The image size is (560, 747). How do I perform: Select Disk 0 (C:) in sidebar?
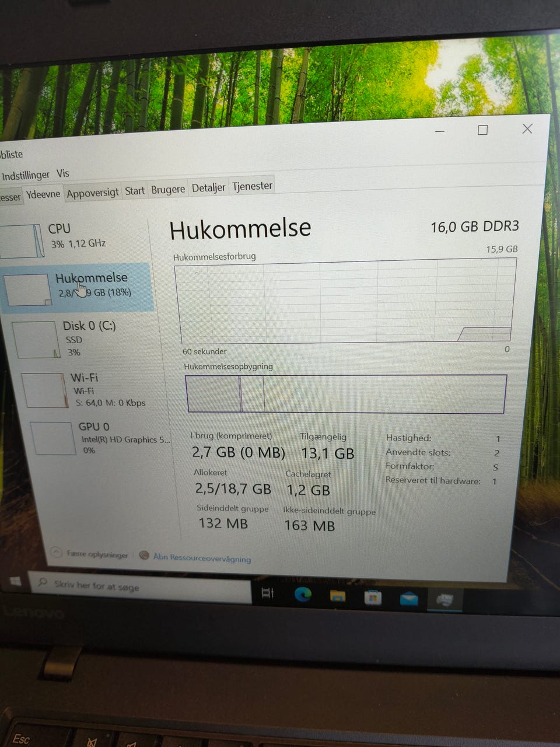(x=87, y=338)
